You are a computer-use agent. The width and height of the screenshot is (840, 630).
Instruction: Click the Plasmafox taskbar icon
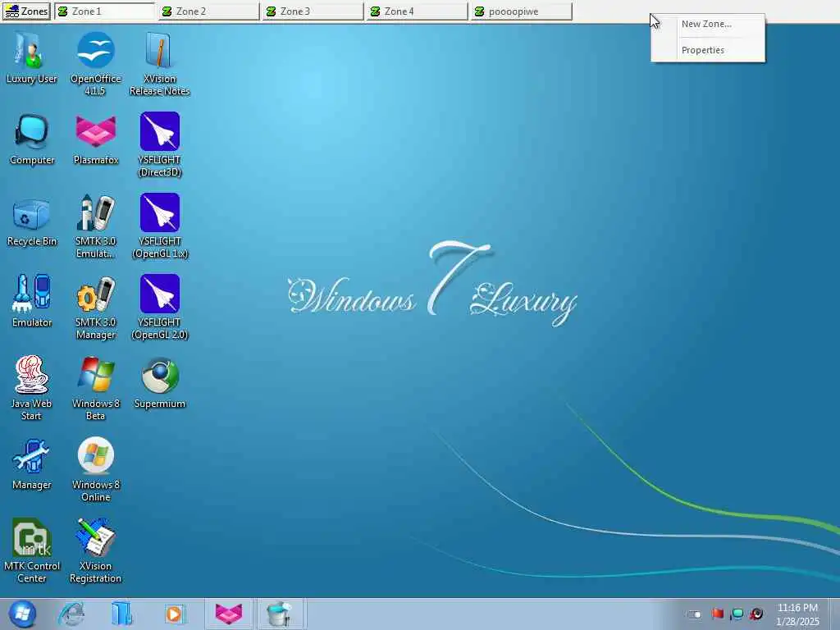(229, 614)
